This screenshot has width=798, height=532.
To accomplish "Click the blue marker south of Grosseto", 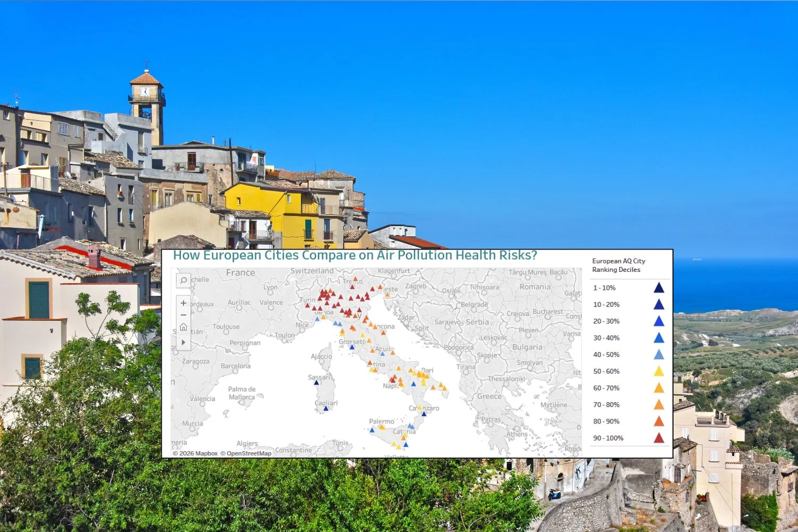I will click(x=352, y=347).
